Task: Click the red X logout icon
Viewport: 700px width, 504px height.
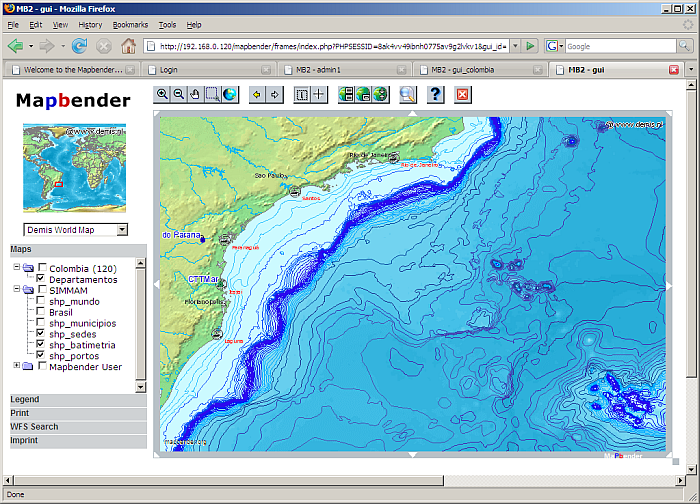Action: pyautogui.click(x=462, y=94)
